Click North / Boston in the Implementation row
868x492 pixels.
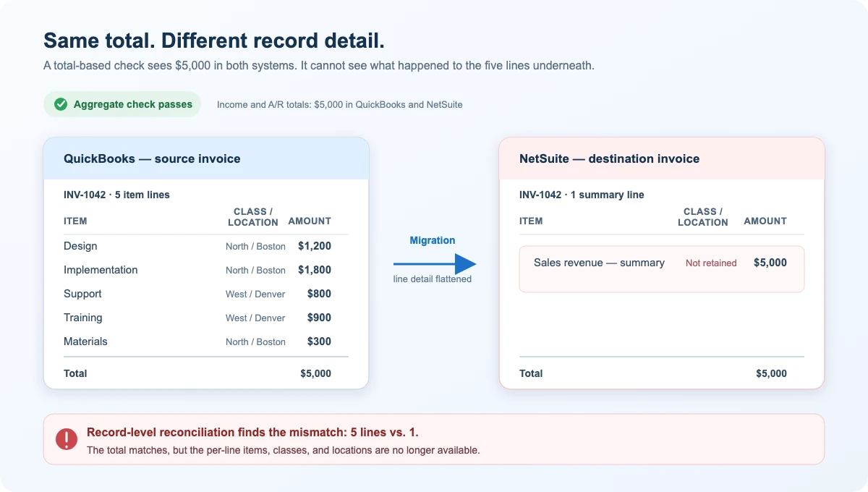click(255, 271)
